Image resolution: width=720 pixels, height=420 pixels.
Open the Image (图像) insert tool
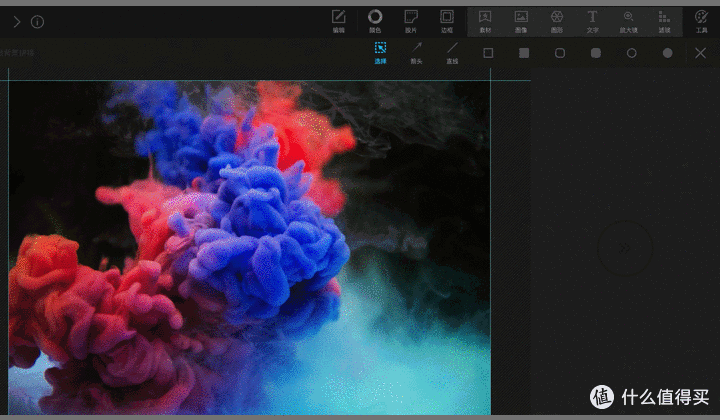click(521, 22)
